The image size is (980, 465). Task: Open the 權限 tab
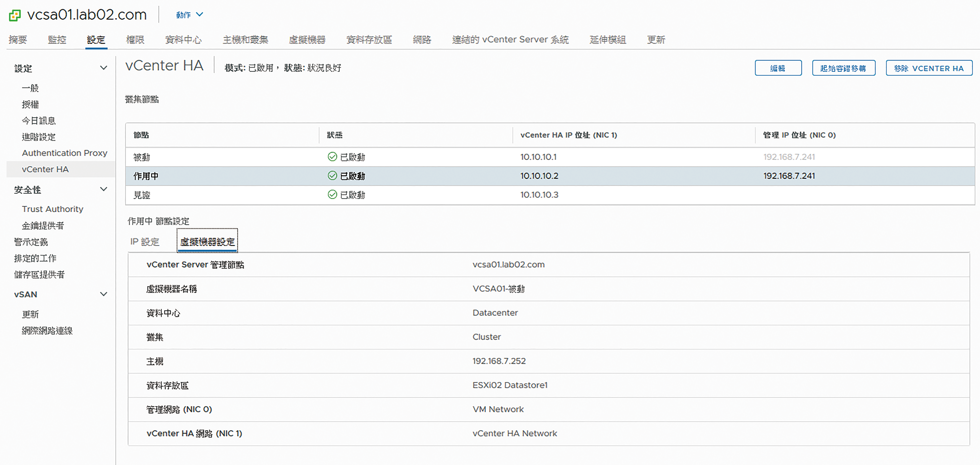135,40
